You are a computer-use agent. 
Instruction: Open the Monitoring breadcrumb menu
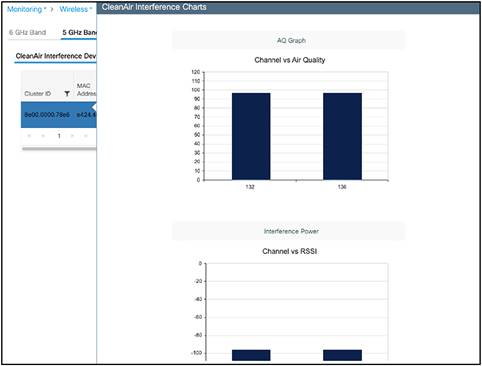point(27,9)
